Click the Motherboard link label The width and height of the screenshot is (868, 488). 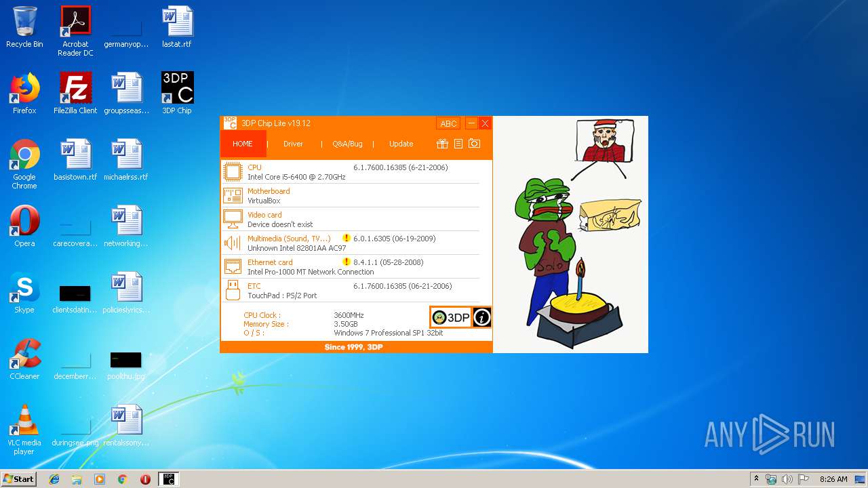269,191
